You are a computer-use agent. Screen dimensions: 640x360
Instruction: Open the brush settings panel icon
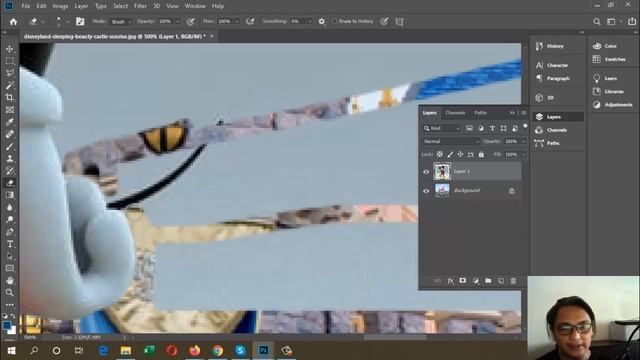(x=80, y=22)
